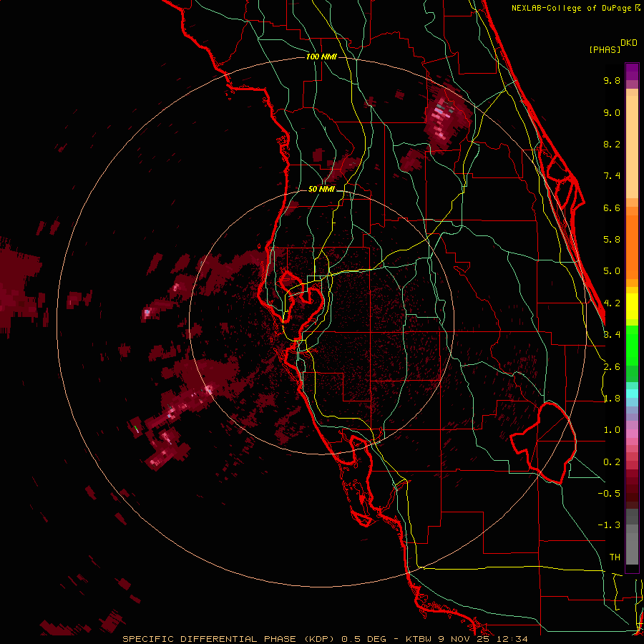
Task: Click the 1.0 value on the color scale
Action: click(x=612, y=430)
